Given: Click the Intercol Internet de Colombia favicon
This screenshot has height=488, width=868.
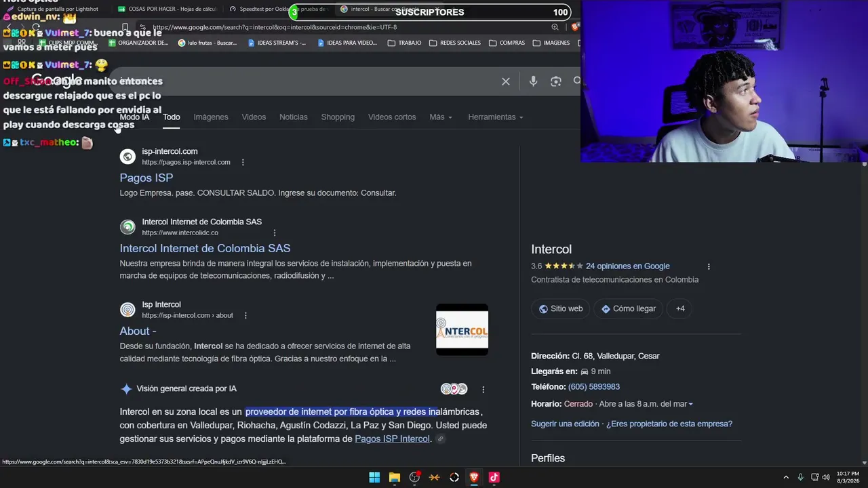Looking at the screenshot, I should [127, 227].
